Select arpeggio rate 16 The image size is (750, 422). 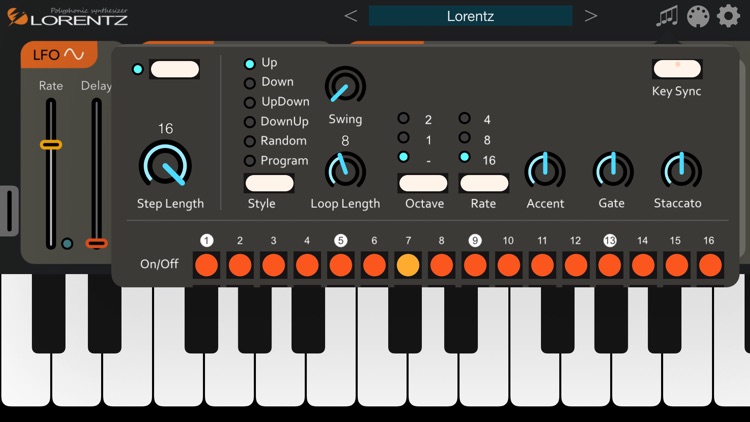(x=464, y=157)
